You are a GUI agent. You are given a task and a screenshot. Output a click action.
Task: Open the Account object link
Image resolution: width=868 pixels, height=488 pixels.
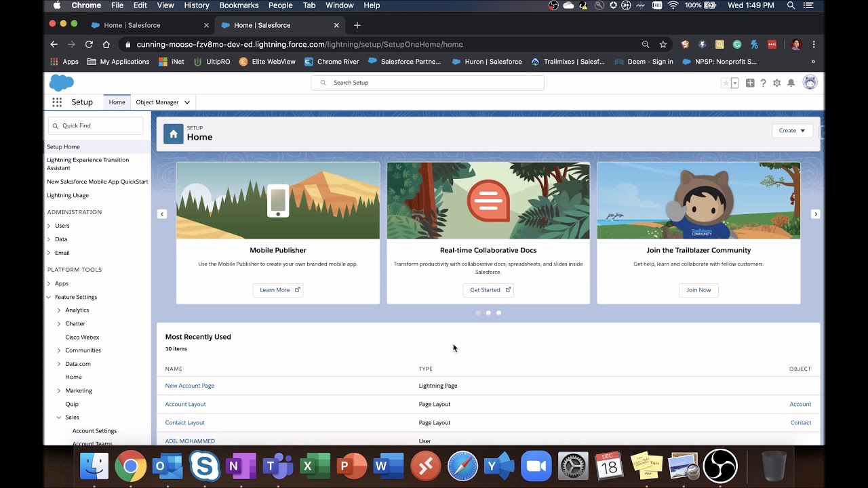pos(800,404)
